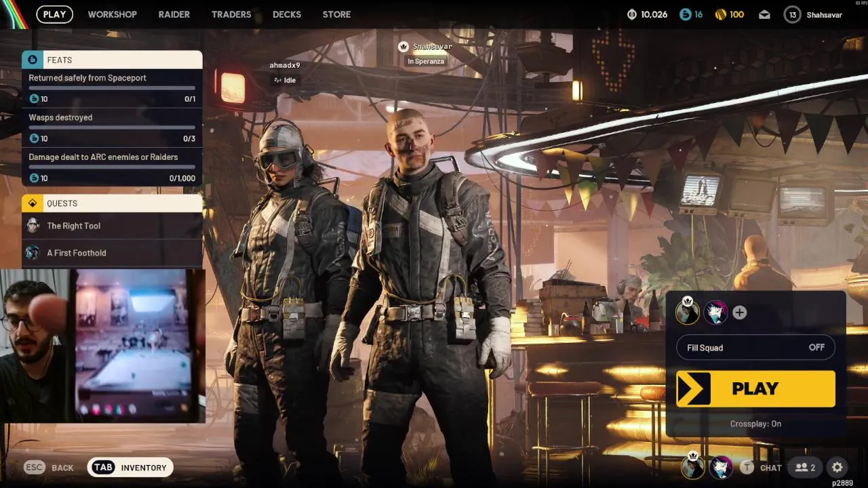868x488 pixels.
Task: Click reward icon beside 0/1,000 damage feat
Action: tap(34, 178)
